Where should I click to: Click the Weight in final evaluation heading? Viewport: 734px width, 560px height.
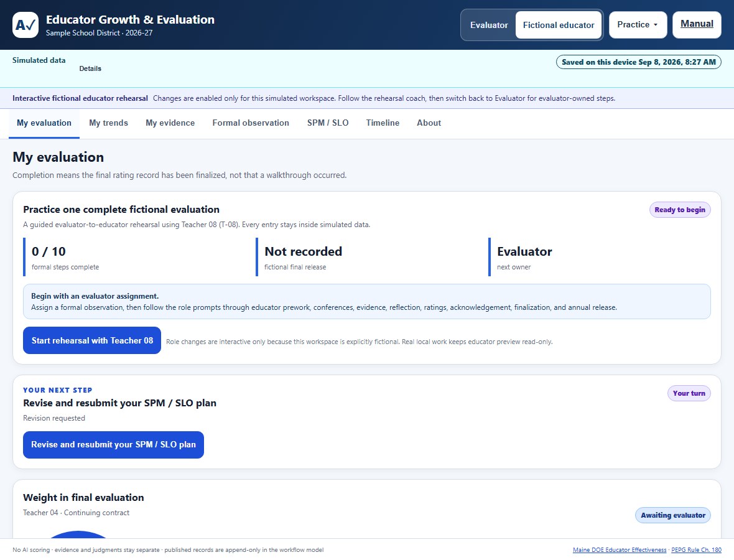tap(83, 498)
